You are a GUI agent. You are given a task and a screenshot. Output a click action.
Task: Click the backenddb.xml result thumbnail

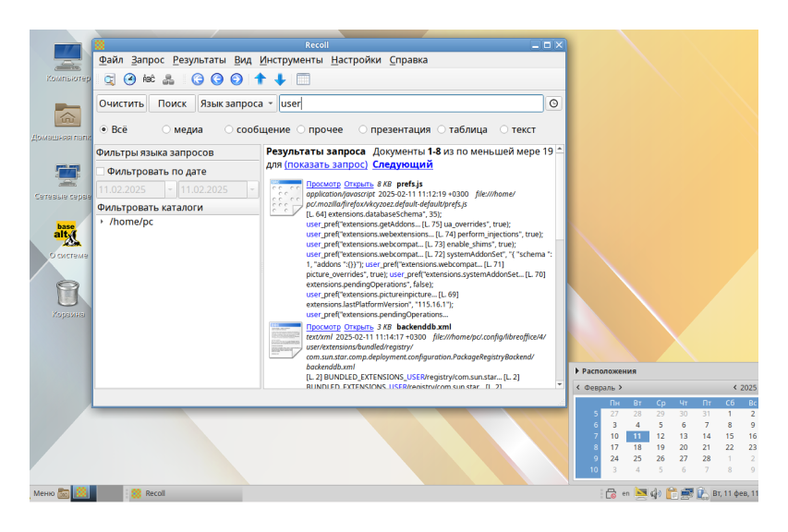click(x=286, y=340)
